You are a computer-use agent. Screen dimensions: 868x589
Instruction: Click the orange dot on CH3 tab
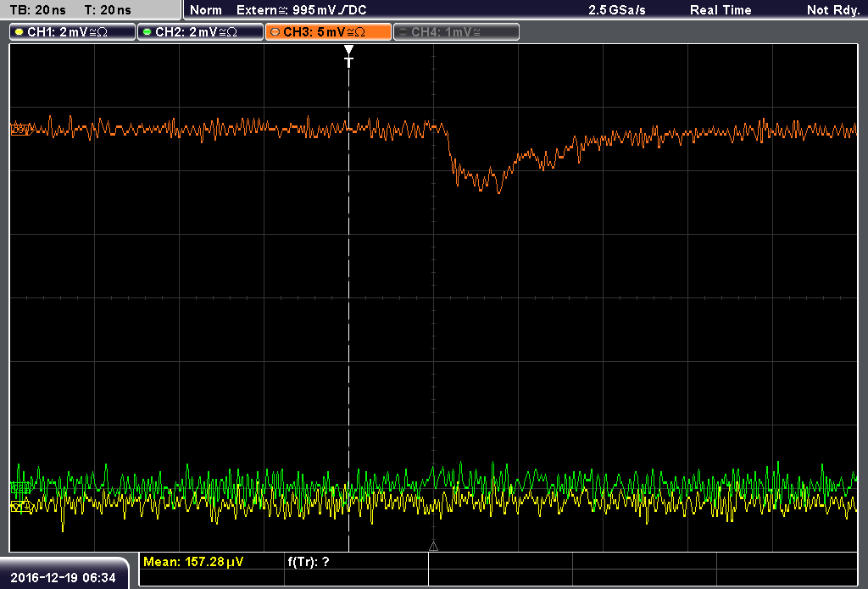click(x=275, y=32)
